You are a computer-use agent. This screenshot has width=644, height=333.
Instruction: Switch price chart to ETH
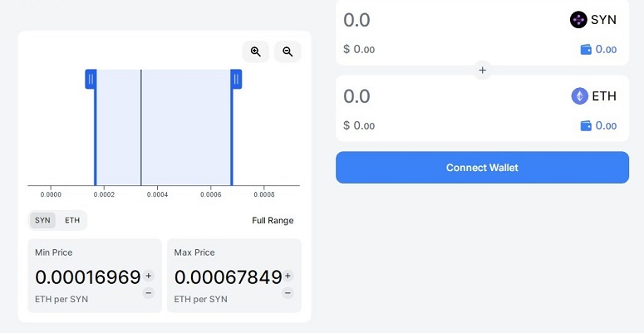[72, 220]
